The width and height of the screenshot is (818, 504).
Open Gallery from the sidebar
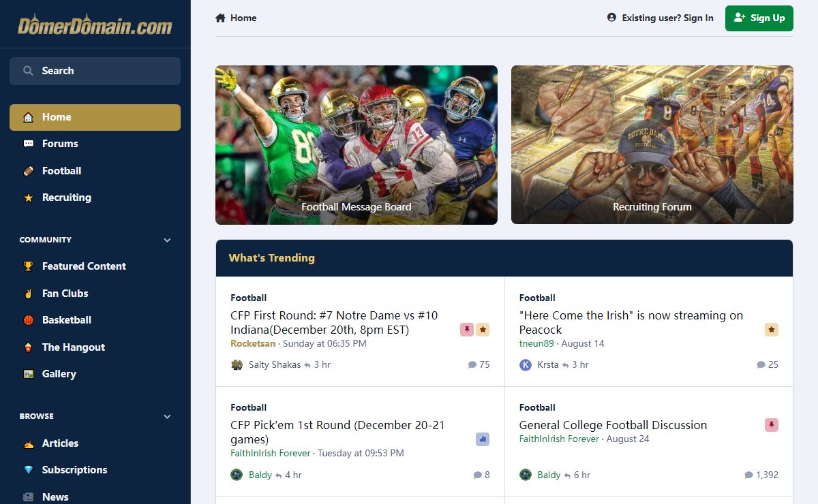click(x=95, y=374)
